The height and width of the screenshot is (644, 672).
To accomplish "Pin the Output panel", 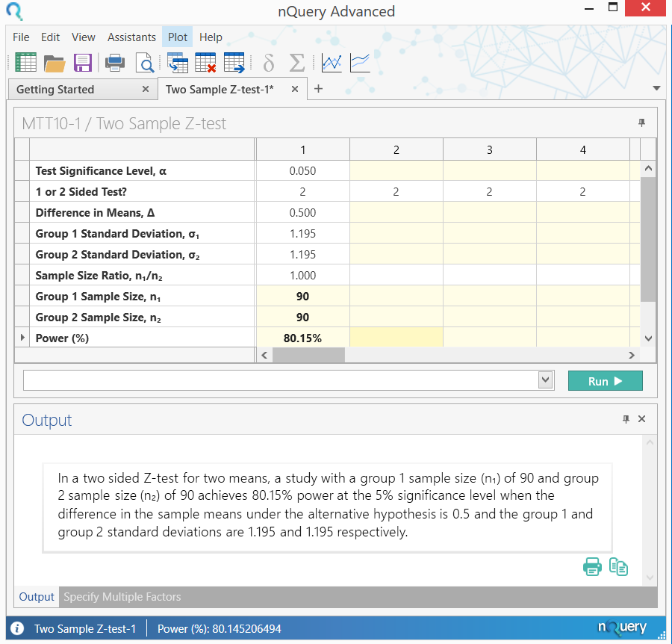I will coord(626,419).
